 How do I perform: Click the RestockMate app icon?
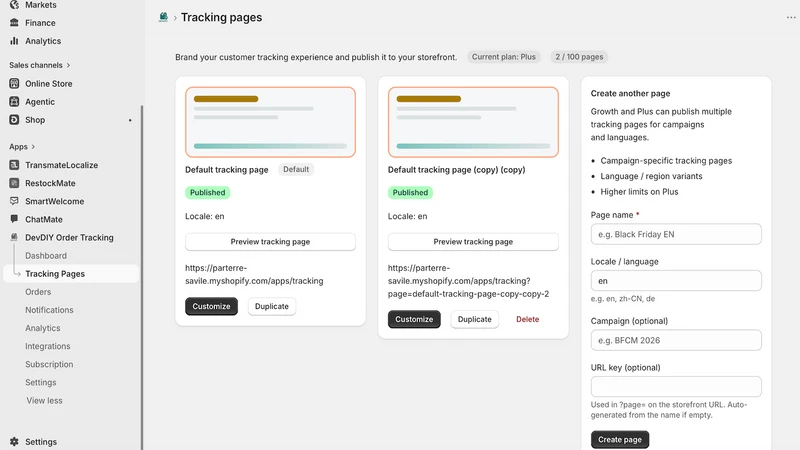click(x=14, y=183)
